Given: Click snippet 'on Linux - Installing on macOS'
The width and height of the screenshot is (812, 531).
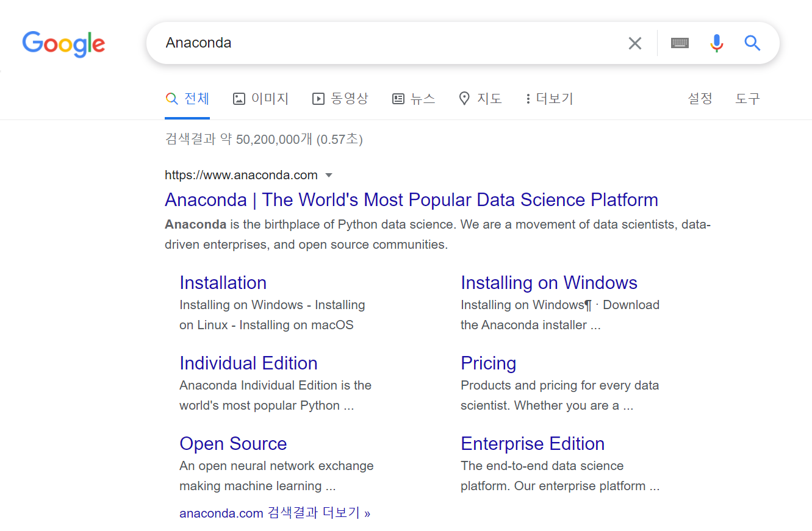Looking at the screenshot, I should (x=267, y=325).
